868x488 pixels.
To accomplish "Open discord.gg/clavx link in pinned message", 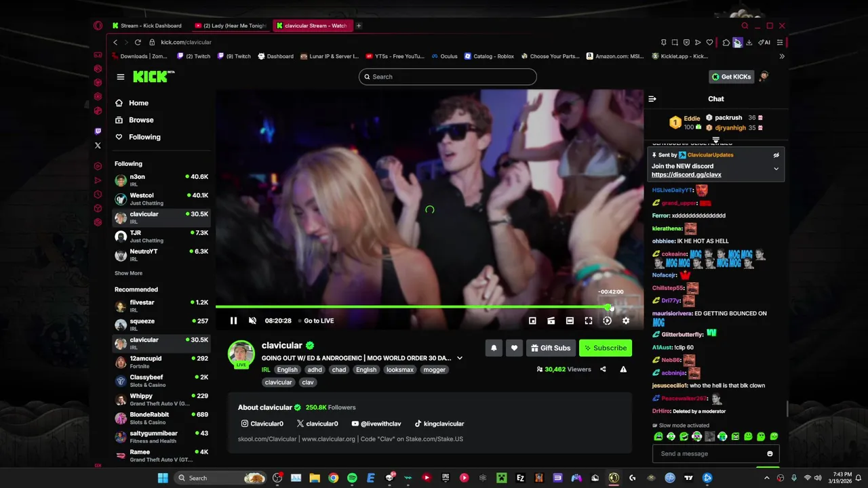I will point(686,175).
